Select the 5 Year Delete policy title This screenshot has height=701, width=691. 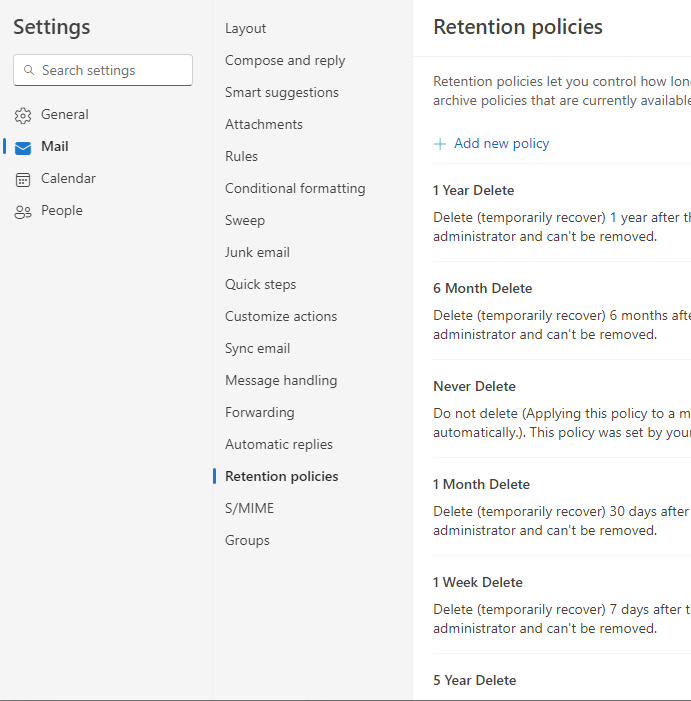475,680
